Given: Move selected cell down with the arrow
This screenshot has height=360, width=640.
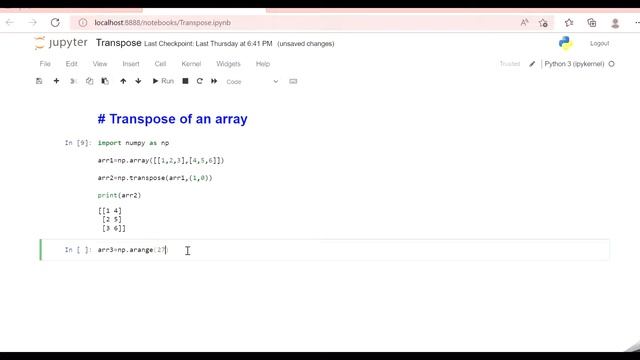Looking at the screenshot, I should pyautogui.click(x=138, y=81).
